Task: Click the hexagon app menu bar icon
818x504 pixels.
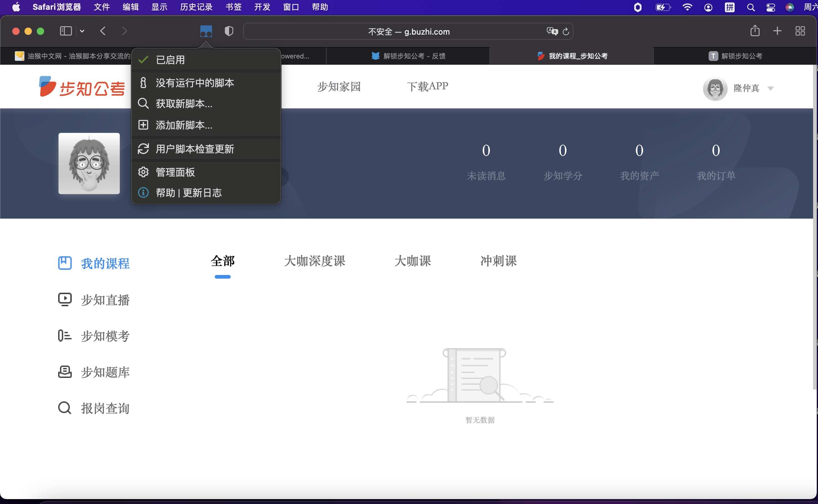Action: click(x=638, y=7)
